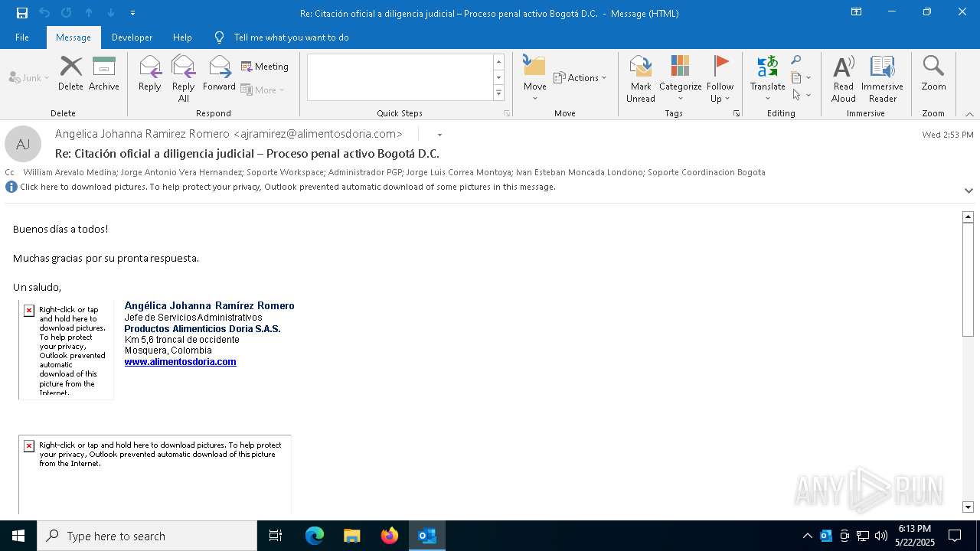This screenshot has width=980, height=551.
Task: Launch Microsoft Edge from taskbar
Action: (x=315, y=536)
